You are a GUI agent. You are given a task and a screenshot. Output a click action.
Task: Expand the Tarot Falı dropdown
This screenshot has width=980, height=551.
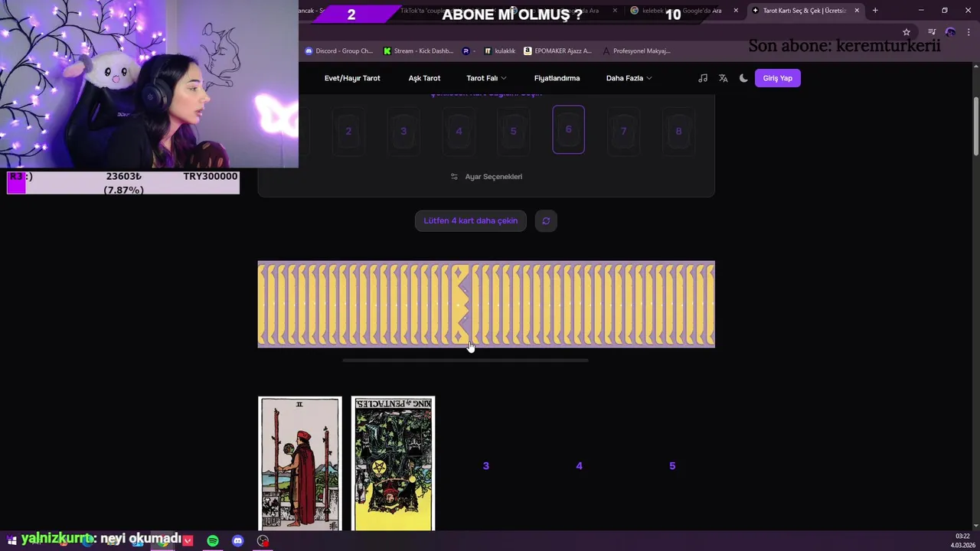click(x=486, y=78)
